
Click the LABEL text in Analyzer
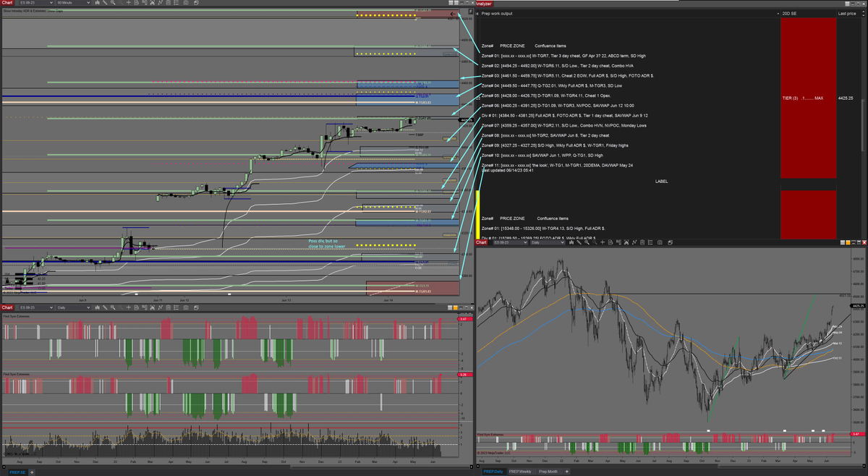click(661, 181)
